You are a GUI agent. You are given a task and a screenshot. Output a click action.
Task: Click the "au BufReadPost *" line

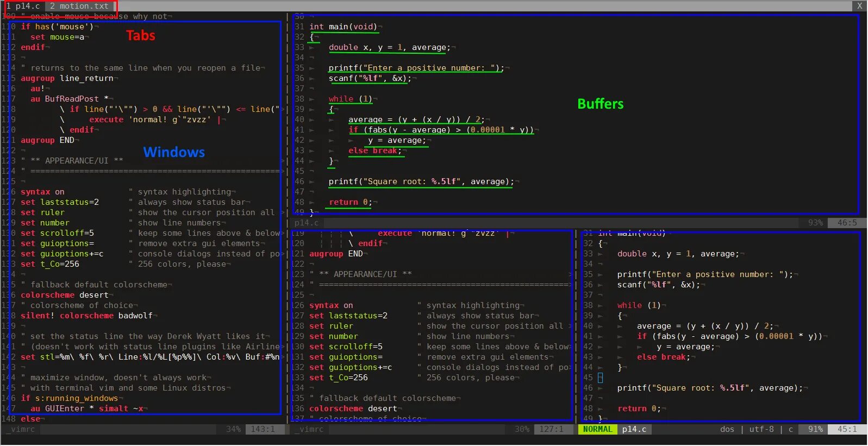click(x=70, y=99)
